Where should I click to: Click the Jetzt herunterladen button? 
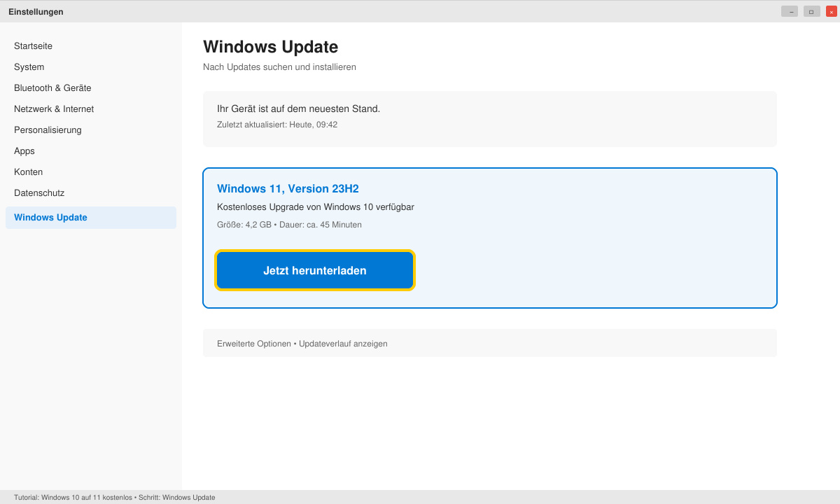tap(315, 270)
